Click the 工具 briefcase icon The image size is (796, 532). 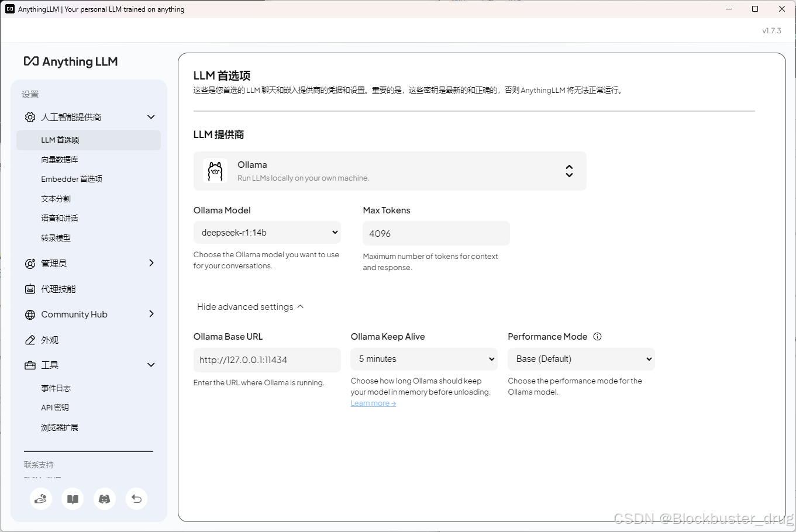point(30,365)
